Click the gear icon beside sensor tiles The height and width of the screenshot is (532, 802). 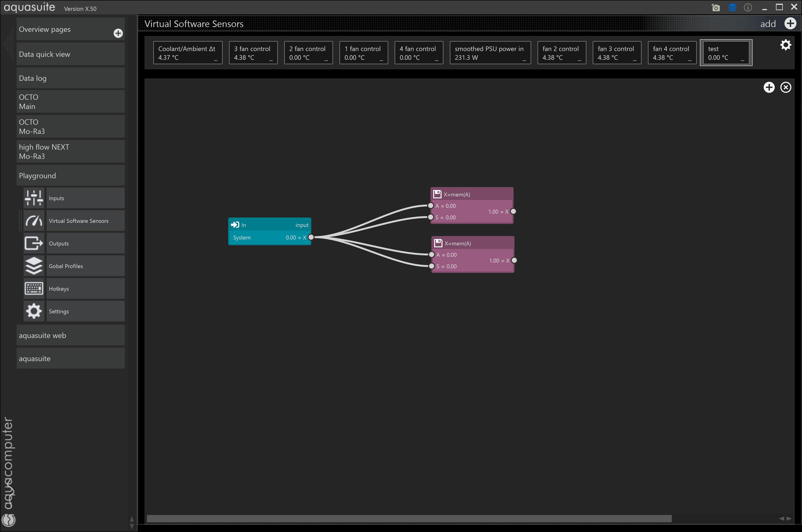[x=785, y=45]
